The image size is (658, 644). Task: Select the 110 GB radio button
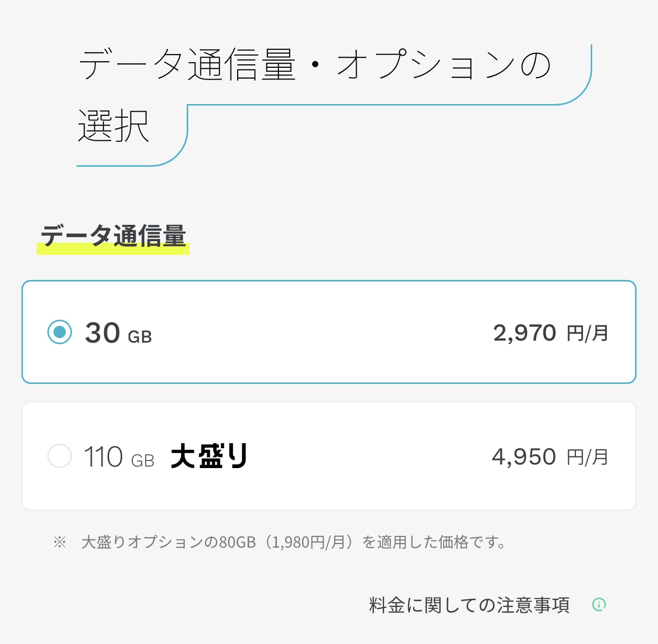pos(60,456)
